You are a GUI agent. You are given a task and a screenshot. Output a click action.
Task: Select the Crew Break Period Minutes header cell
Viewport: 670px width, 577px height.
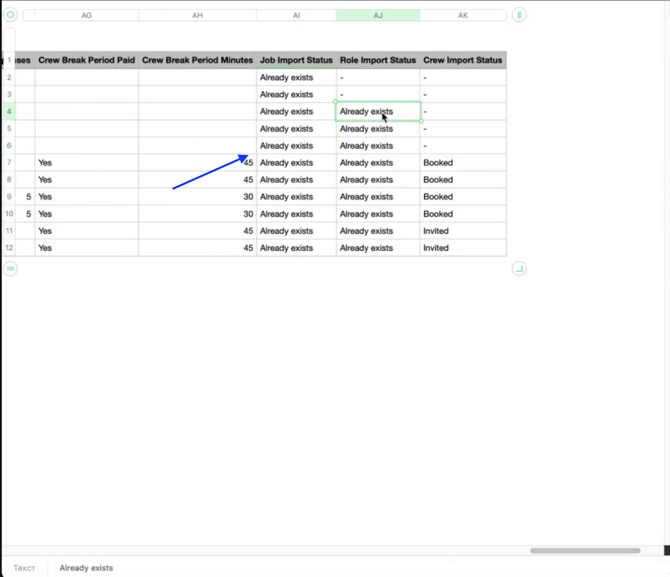click(197, 60)
